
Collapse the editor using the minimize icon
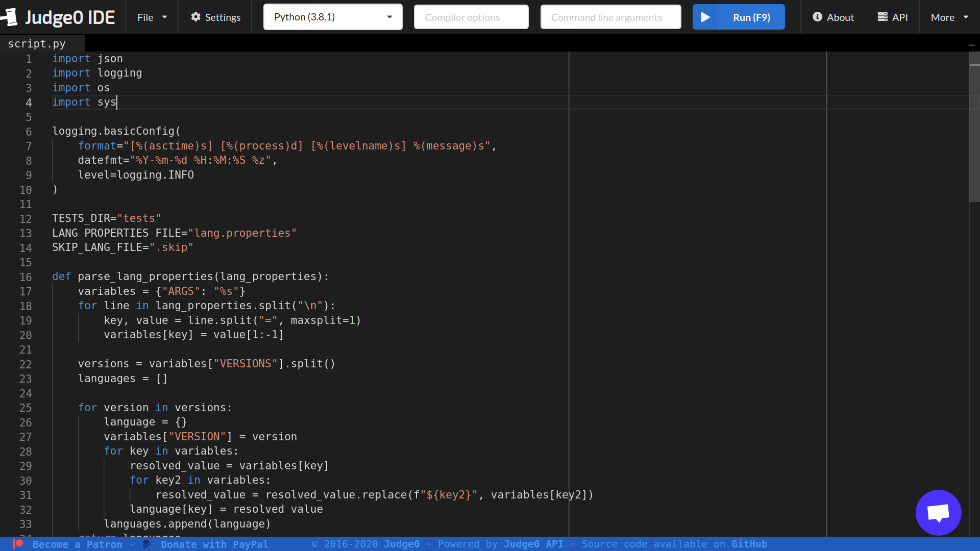(x=972, y=45)
